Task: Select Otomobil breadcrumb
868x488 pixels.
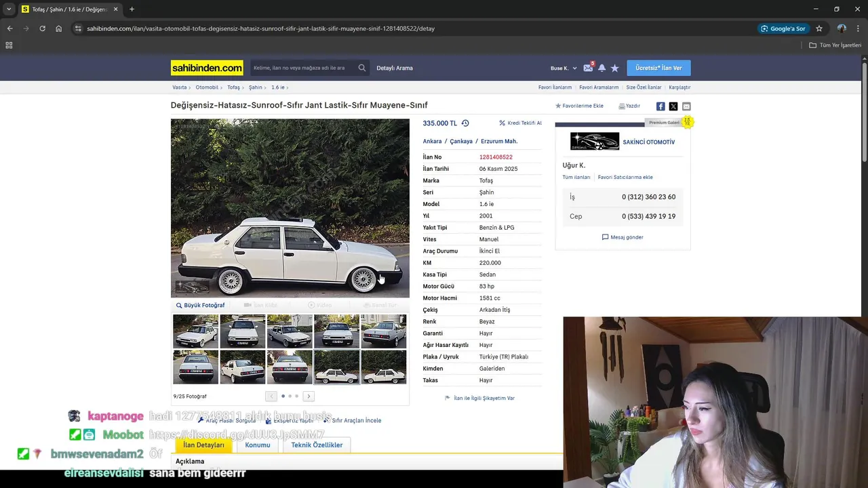Action: [x=207, y=87]
